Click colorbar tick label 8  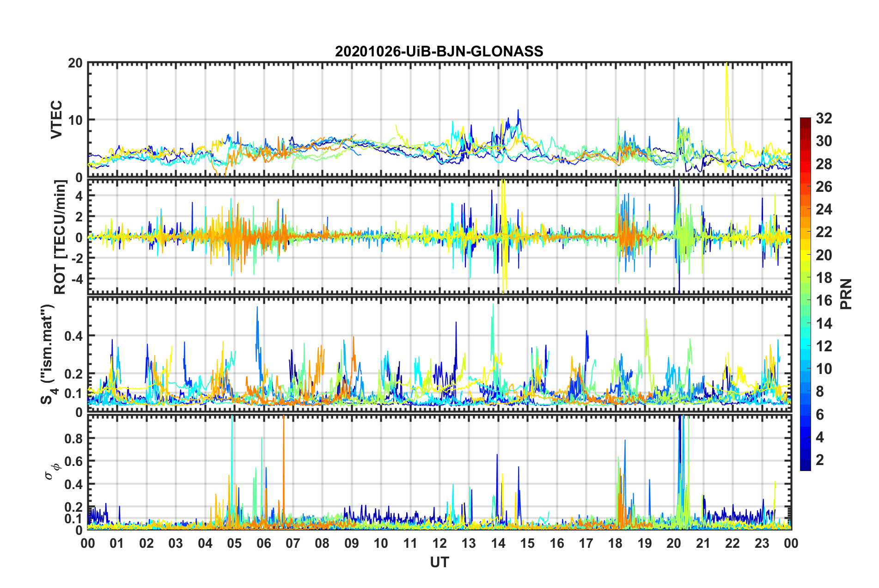[x=820, y=392]
